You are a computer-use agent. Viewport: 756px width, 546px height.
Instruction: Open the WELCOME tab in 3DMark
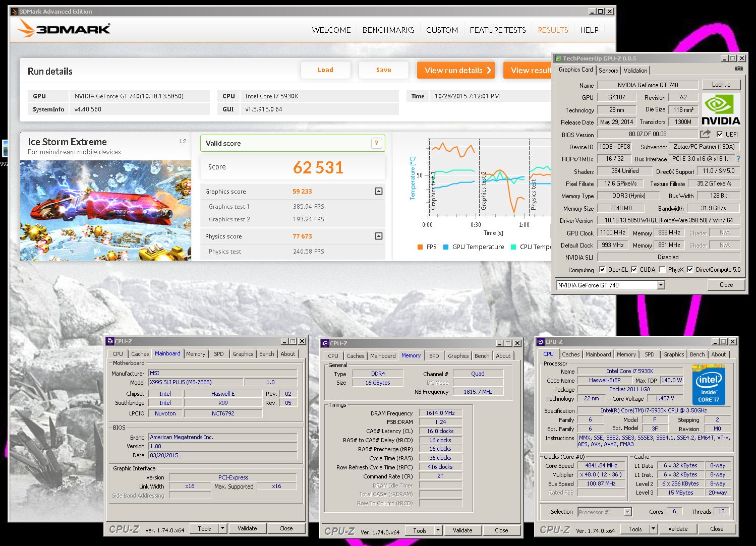pos(331,30)
